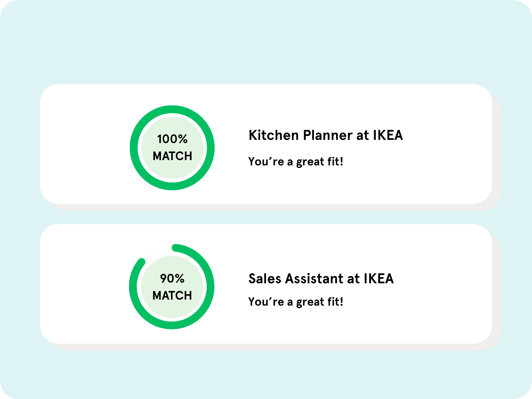The image size is (532, 399).
Task: Click the "90%" percentage text
Action: coord(172,278)
